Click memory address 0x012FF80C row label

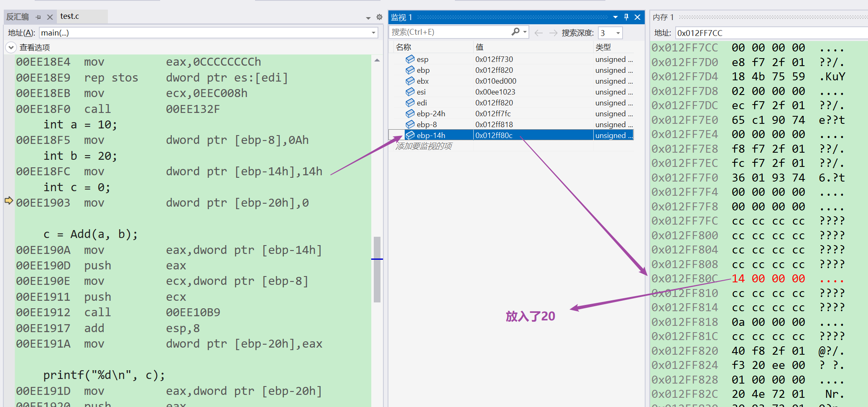tap(684, 279)
